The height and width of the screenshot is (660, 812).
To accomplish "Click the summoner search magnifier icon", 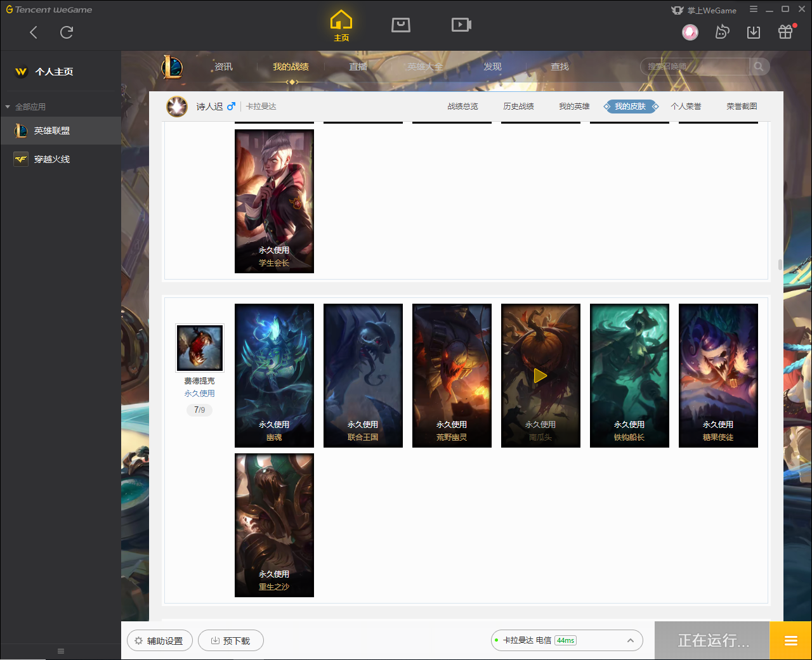I will click(x=759, y=67).
